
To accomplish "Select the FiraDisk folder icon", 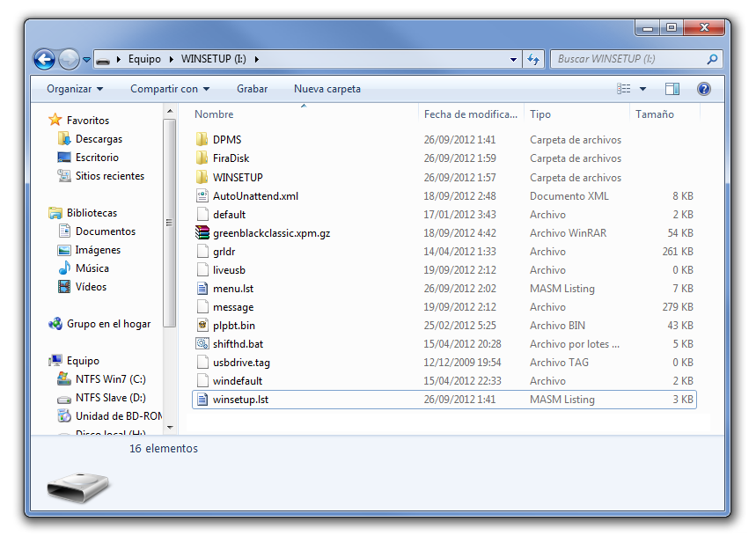I will coord(202,158).
